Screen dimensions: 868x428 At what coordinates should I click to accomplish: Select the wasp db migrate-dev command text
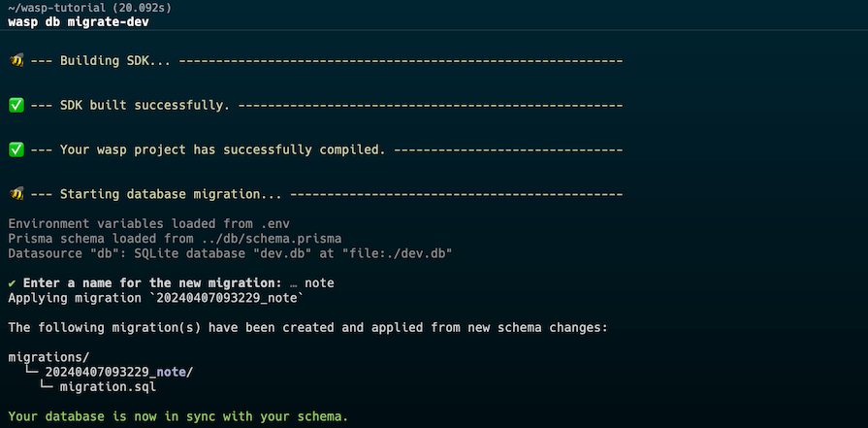click(78, 22)
